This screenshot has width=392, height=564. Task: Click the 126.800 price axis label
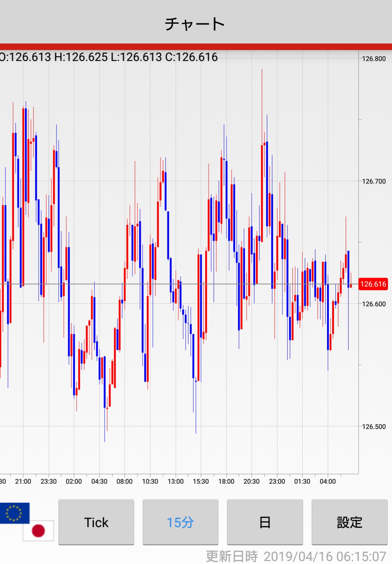point(374,59)
